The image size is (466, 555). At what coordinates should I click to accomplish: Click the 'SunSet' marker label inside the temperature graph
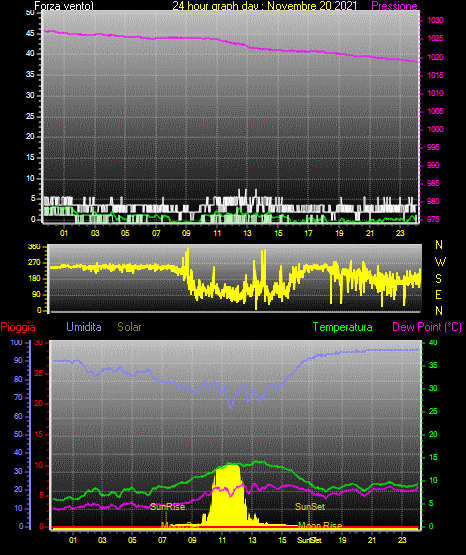tap(310, 507)
